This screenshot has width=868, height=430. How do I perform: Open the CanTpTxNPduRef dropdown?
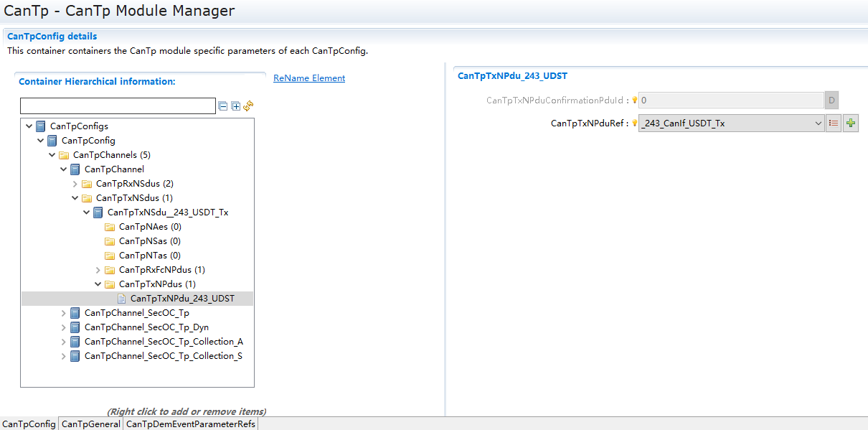pos(819,123)
